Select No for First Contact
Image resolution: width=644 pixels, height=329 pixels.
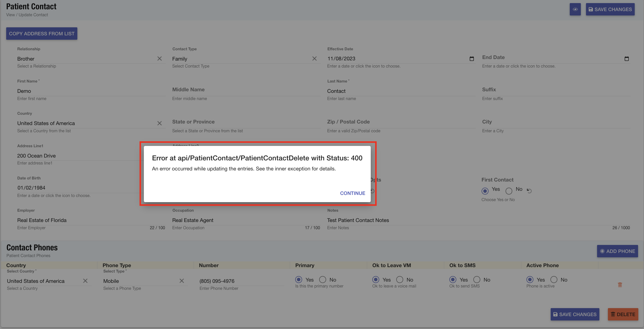click(x=509, y=191)
